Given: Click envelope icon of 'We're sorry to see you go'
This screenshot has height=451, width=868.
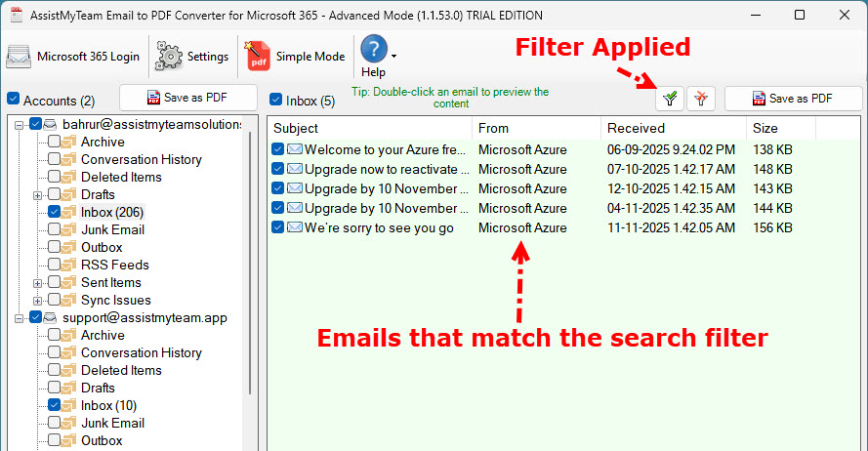Looking at the screenshot, I should 295,227.
